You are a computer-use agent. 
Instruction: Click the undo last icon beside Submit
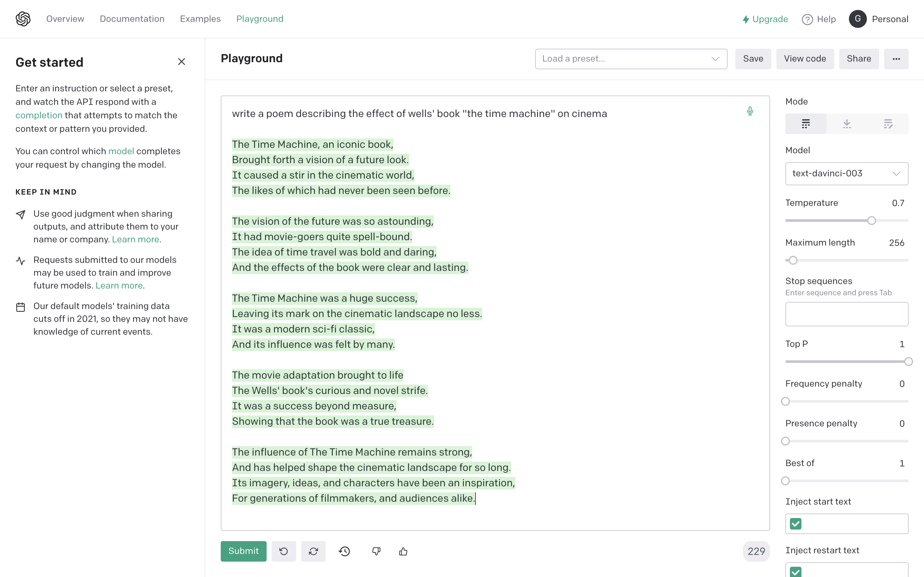tap(284, 551)
